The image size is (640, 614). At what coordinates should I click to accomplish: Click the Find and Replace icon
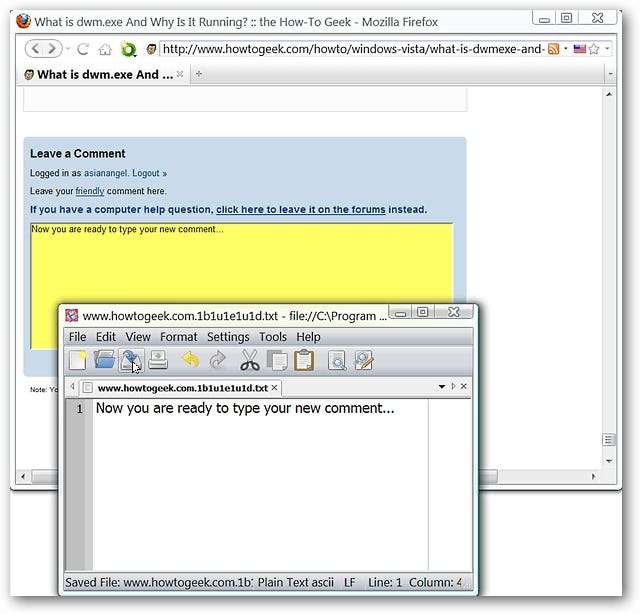363,360
